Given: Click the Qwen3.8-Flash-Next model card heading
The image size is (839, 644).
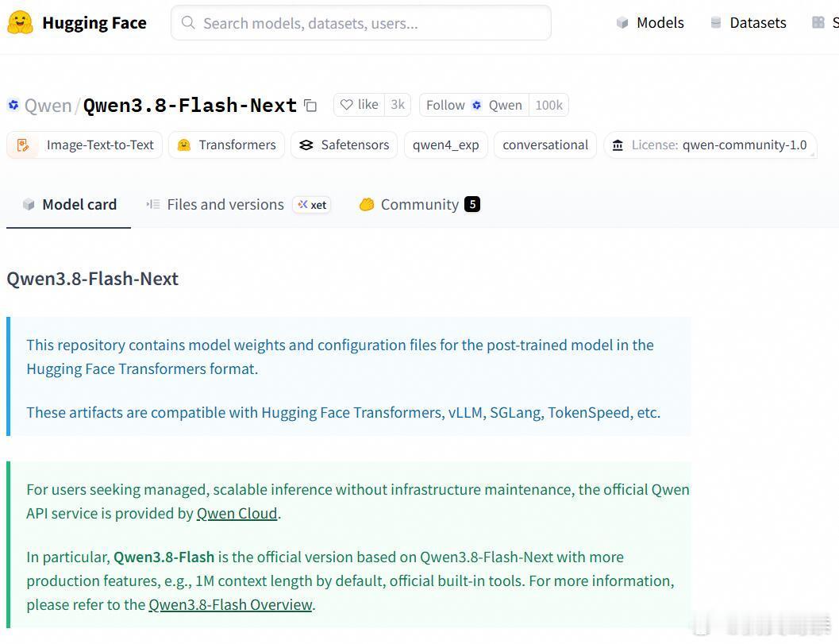Looking at the screenshot, I should coord(93,279).
